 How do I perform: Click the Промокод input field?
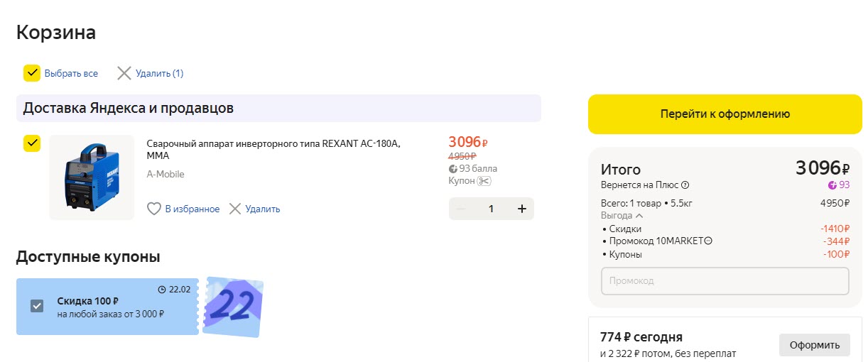tap(725, 281)
